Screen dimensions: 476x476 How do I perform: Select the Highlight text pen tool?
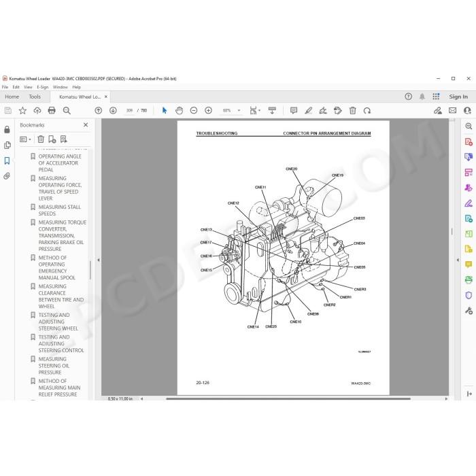point(309,110)
